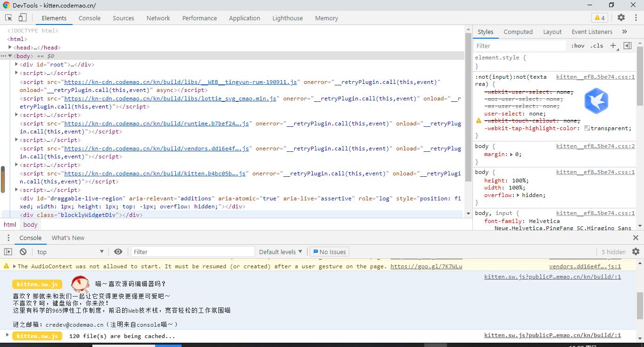This screenshot has width=644, height=347.
Task: Toggle the computed styles sidebar pane icon
Action: pos(627,46)
